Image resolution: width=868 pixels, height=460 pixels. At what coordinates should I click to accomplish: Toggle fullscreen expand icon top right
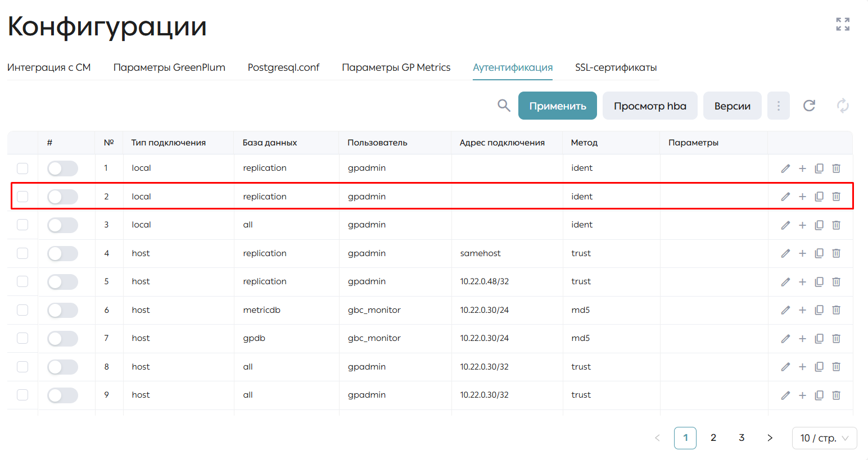tap(843, 24)
